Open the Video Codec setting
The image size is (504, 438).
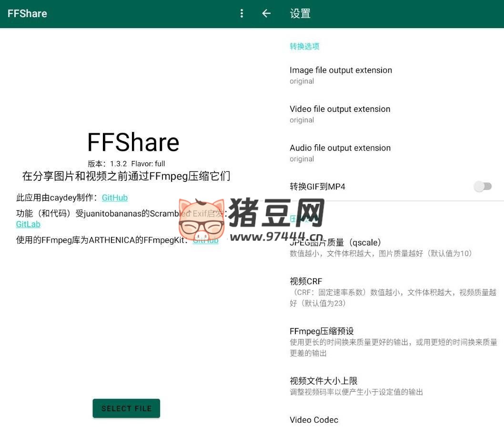click(314, 420)
